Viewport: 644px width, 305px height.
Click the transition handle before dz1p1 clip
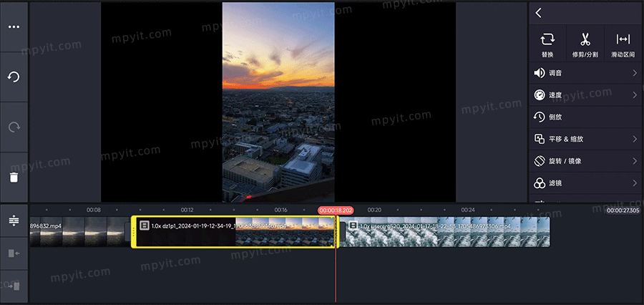point(128,232)
